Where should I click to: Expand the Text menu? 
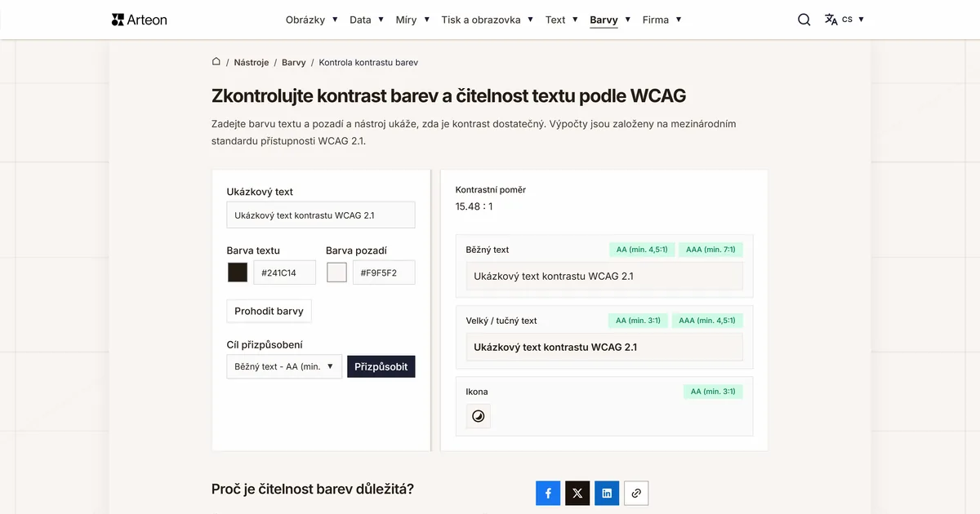click(x=562, y=20)
